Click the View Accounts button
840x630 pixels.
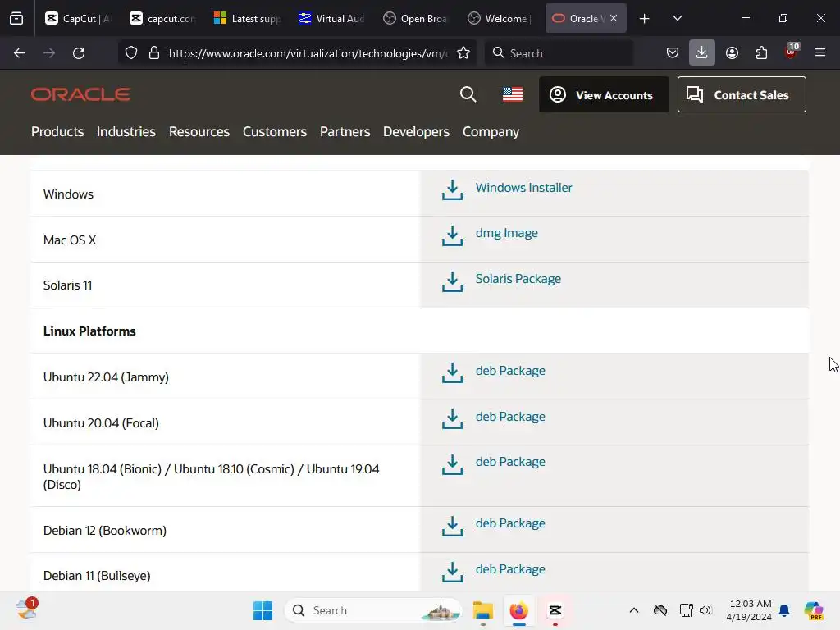604,94
